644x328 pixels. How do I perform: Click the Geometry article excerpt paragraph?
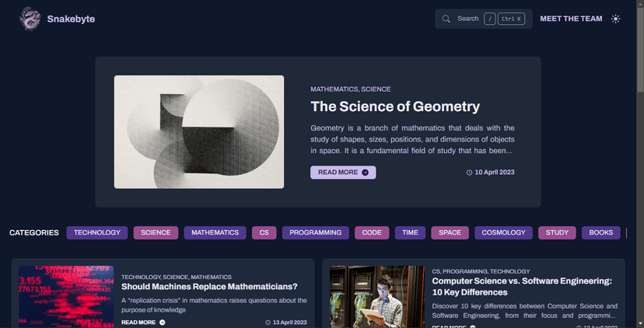pos(412,140)
